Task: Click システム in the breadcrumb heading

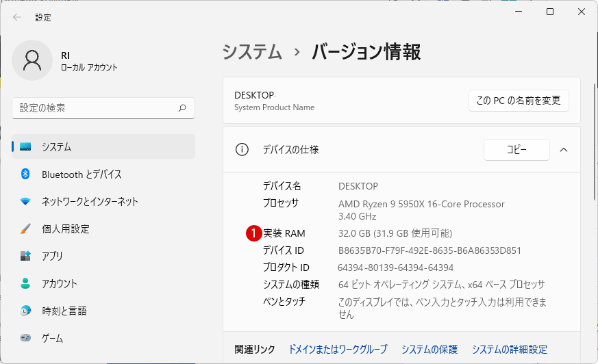Action: pos(252,52)
